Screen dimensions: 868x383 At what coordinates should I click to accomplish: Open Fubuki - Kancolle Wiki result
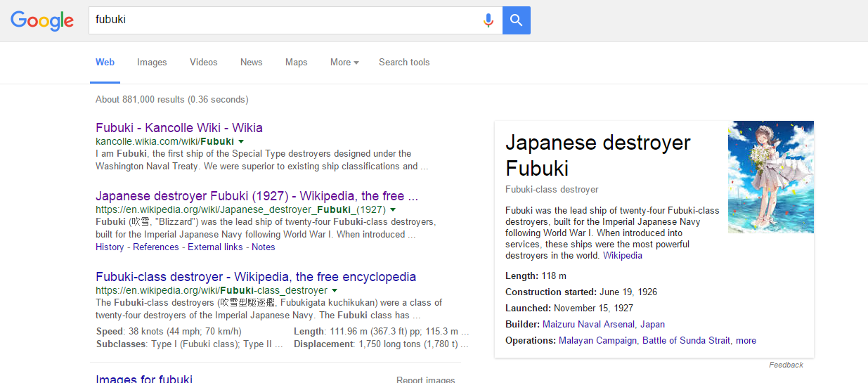(x=179, y=128)
